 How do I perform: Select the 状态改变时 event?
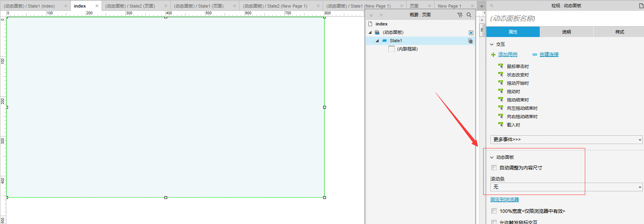pos(518,75)
